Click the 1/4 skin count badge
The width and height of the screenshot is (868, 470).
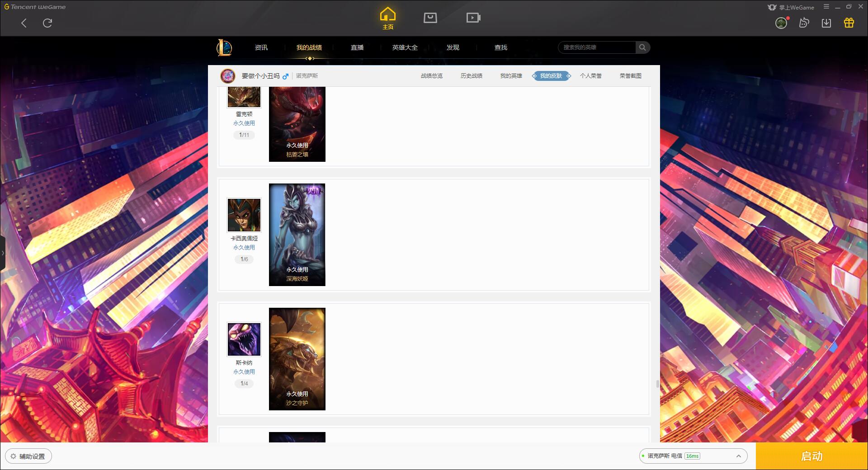pos(244,384)
